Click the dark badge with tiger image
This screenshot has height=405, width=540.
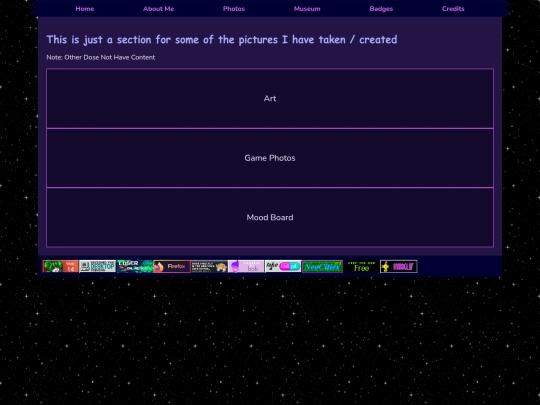(x=209, y=266)
